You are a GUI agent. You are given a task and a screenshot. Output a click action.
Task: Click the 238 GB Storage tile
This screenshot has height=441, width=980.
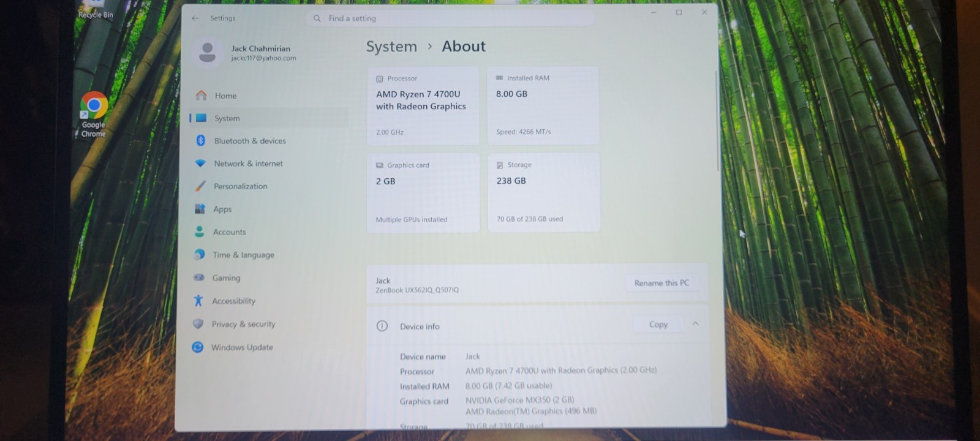pos(543,192)
